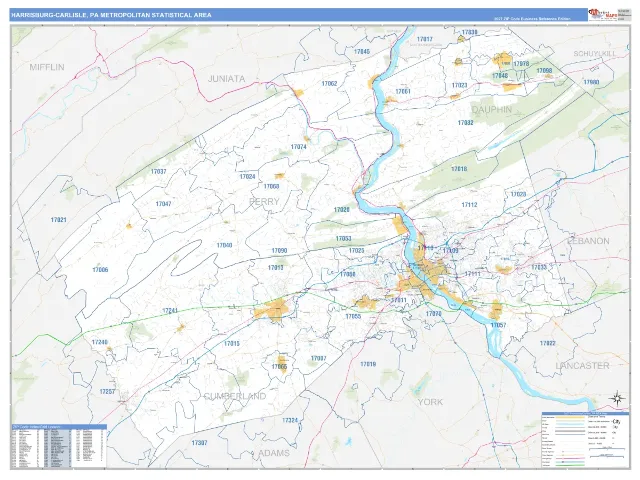Click ZIP code 17048 label
Image resolution: width=640 pixels, height=480 pixels.
coord(500,76)
